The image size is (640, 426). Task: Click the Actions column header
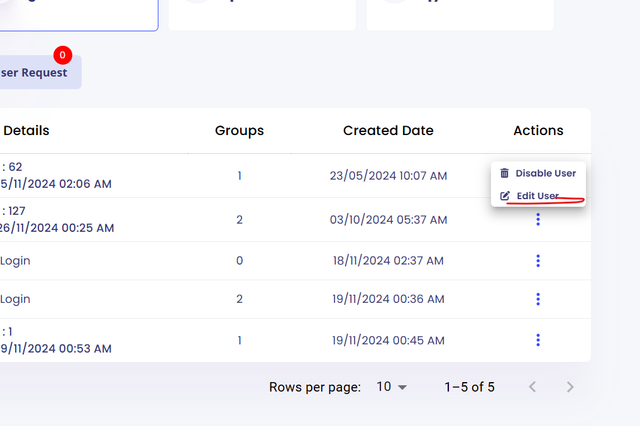pos(538,130)
